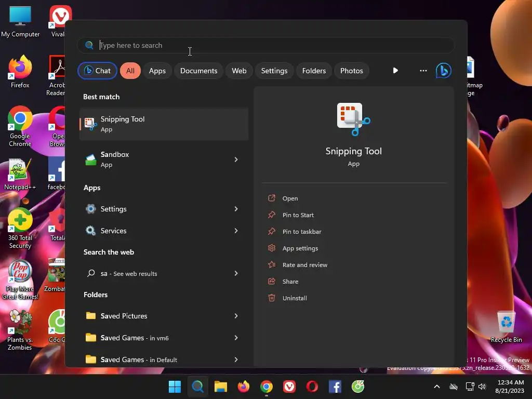Open the Snipping Tool from the preview pane
This screenshot has height=399, width=532.
[x=290, y=198]
